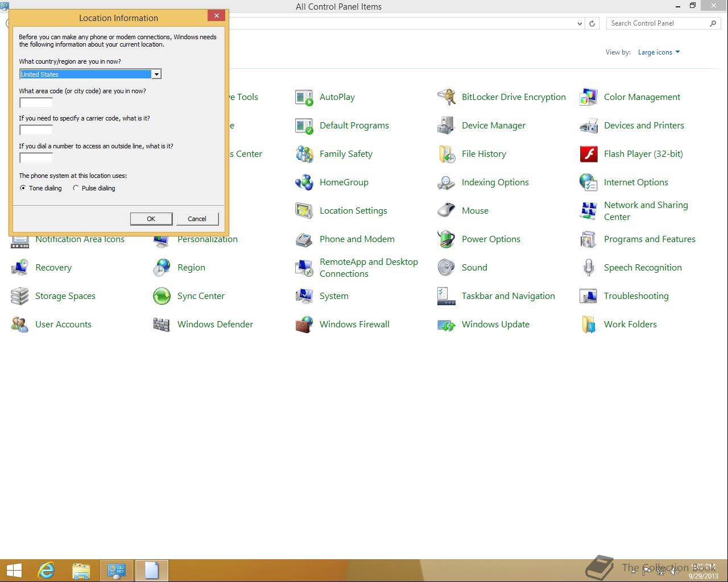Open the Region globe icon
Screen dimensions: 728x582
162,268
